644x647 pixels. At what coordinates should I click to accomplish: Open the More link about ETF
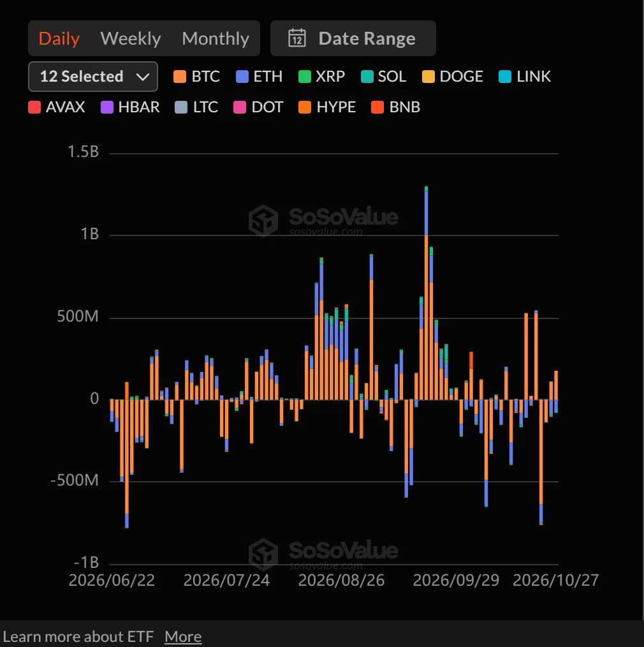click(x=183, y=636)
